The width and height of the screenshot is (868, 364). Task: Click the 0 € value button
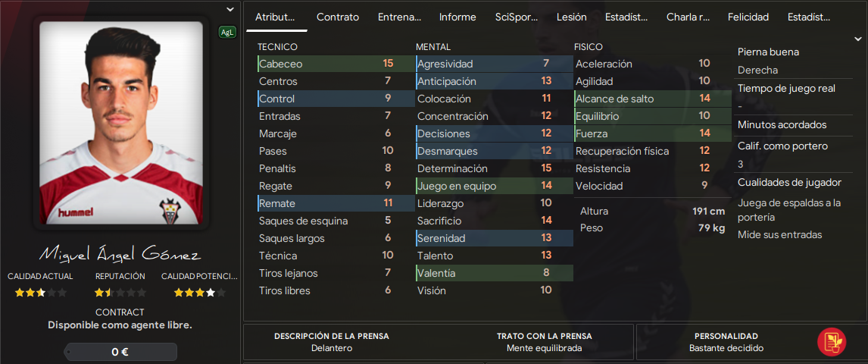click(120, 352)
